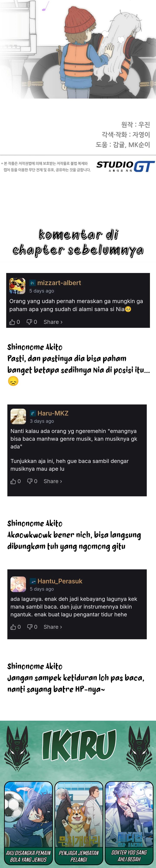
Task: Open Penjaga Jembatan Pelangi cover
Action: (79, 823)
